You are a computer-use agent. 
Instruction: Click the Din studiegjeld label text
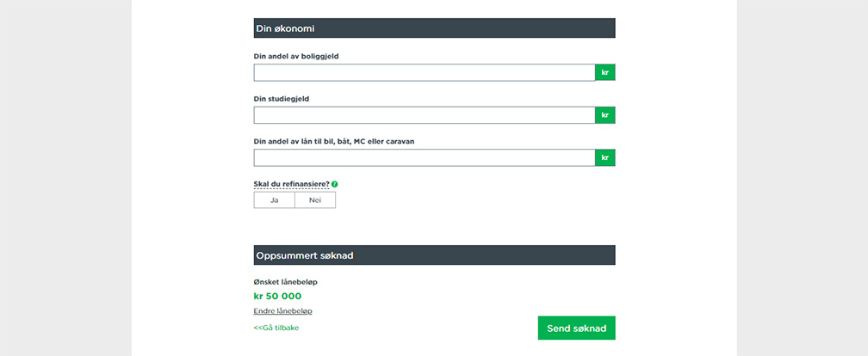pyautogui.click(x=282, y=99)
